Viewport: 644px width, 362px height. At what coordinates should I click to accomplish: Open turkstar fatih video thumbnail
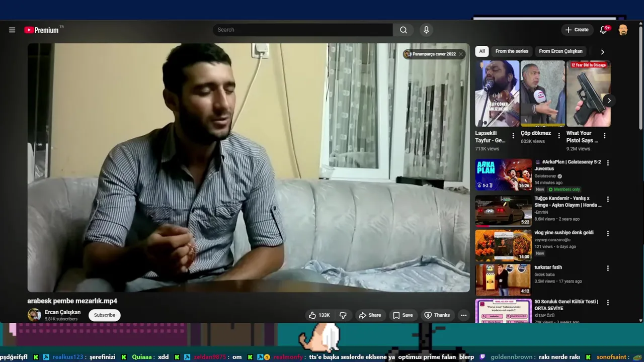504,280
